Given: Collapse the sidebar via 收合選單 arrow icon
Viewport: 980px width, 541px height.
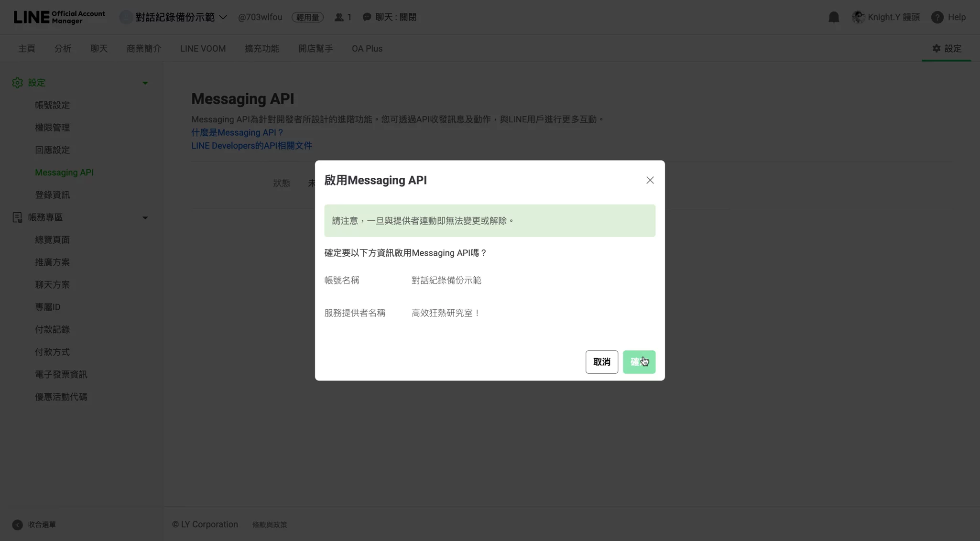Looking at the screenshot, I should pos(17,524).
